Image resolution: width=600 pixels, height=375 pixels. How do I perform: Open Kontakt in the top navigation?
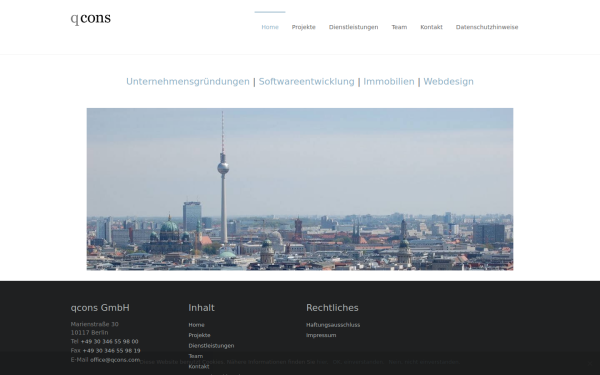click(x=431, y=27)
